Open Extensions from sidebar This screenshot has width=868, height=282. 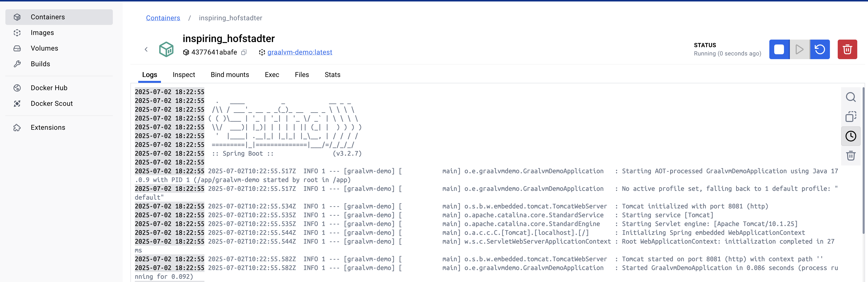click(x=59, y=128)
